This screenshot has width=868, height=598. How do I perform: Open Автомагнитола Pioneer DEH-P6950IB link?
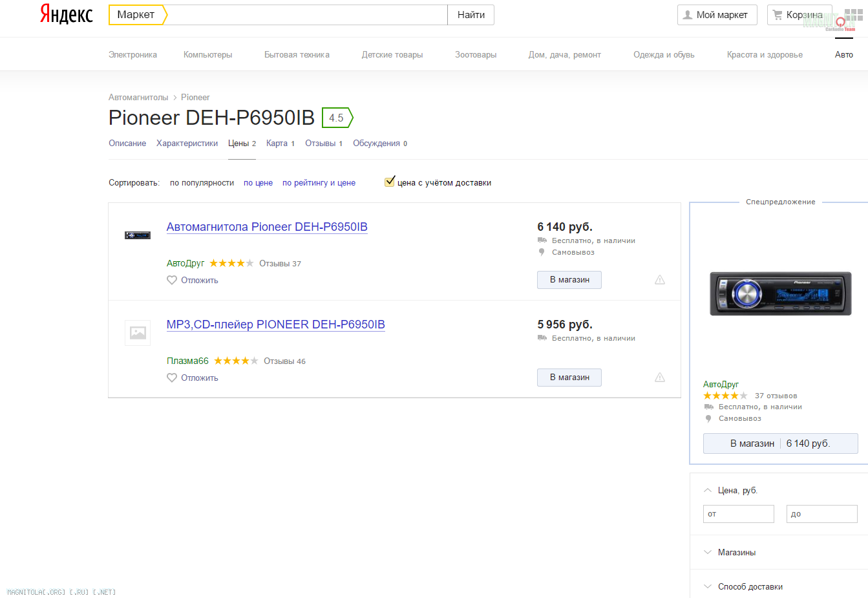(x=267, y=227)
